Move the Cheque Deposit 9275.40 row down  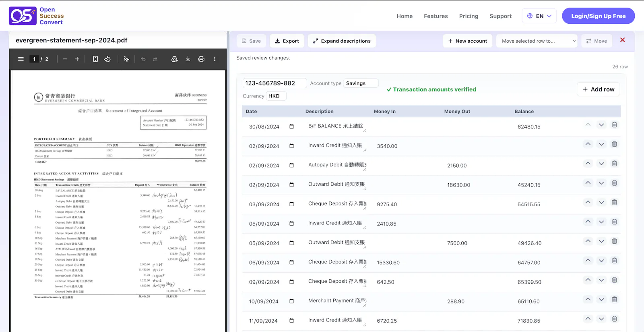coord(601,202)
